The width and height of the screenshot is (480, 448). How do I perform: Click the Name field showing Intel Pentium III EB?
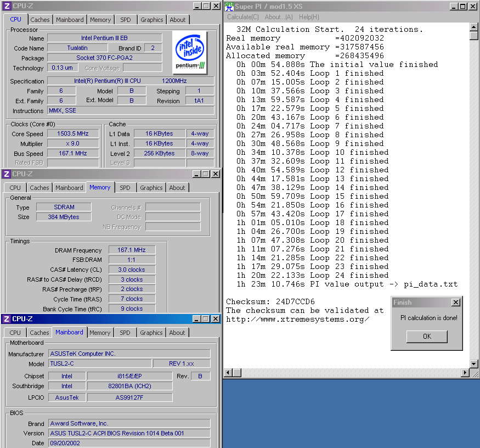[x=105, y=38]
